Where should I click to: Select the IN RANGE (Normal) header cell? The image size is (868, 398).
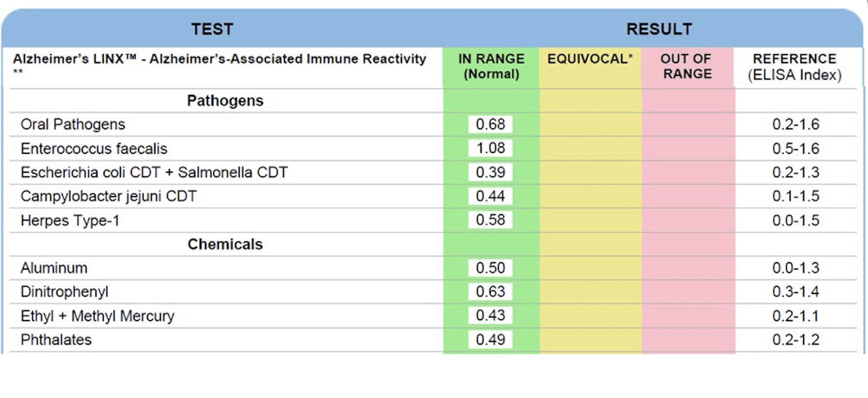point(491,67)
